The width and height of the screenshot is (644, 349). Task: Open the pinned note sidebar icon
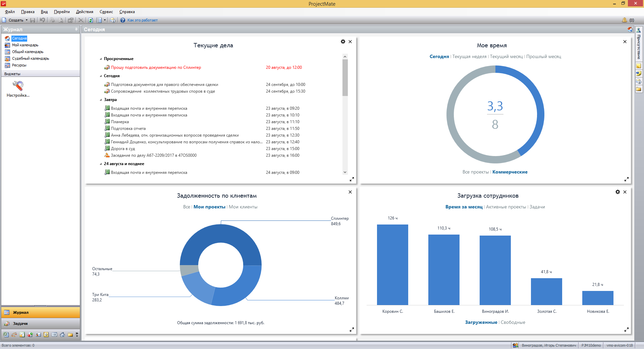(x=639, y=73)
